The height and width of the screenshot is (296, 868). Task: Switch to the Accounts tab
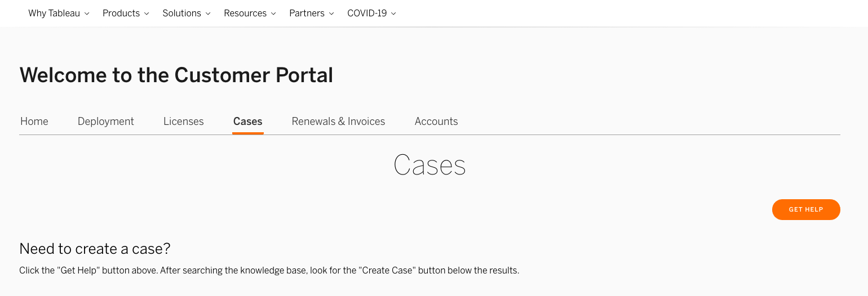(x=436, y=122)
